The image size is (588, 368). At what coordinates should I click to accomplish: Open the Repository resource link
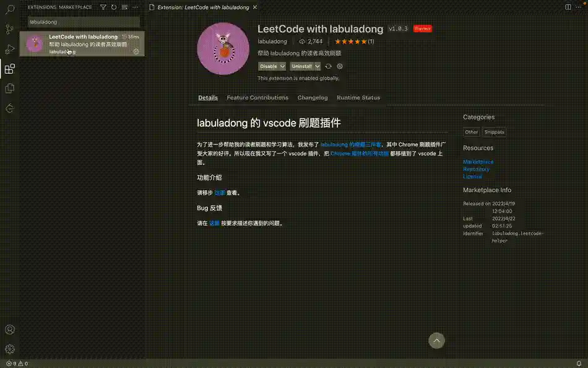click(476, 169)
